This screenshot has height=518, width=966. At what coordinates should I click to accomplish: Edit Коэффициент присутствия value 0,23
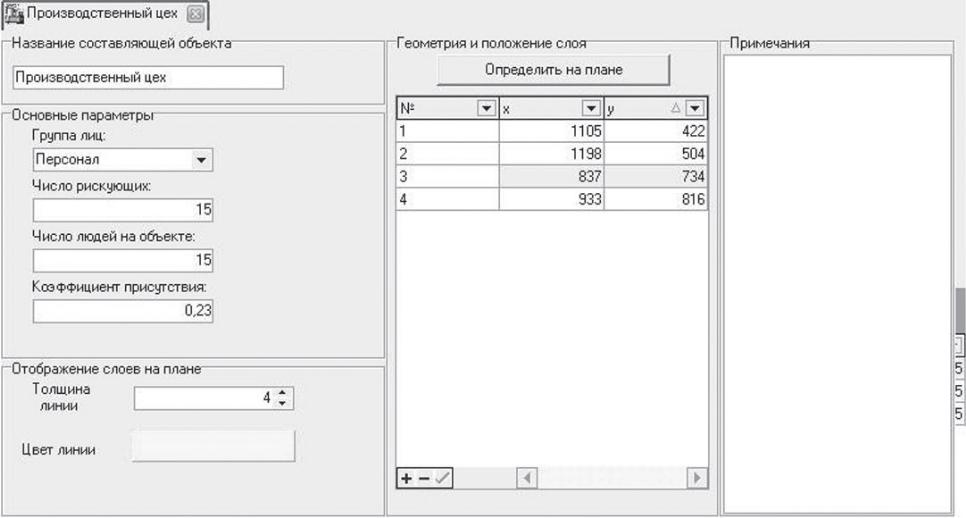tap(123, 311)
